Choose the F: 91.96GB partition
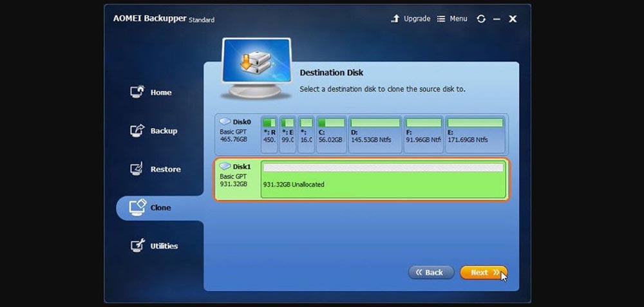The height and width of the screenshot is (307, 644). pos(423,134)
